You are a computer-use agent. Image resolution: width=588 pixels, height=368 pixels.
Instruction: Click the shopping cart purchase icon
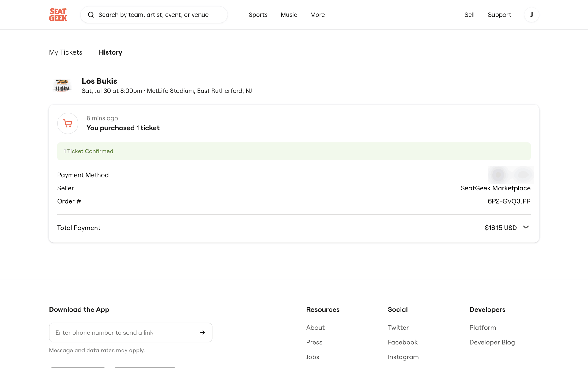pos(68,123)
